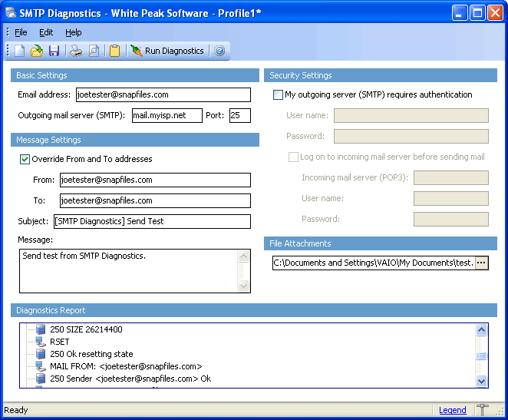508x420 pixels.
Task: Click the Diagnostics Report header
Action: [254, 310]
